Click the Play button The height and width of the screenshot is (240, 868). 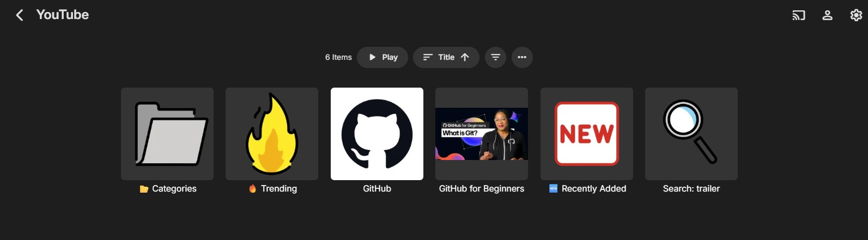[x=383, y=57]
